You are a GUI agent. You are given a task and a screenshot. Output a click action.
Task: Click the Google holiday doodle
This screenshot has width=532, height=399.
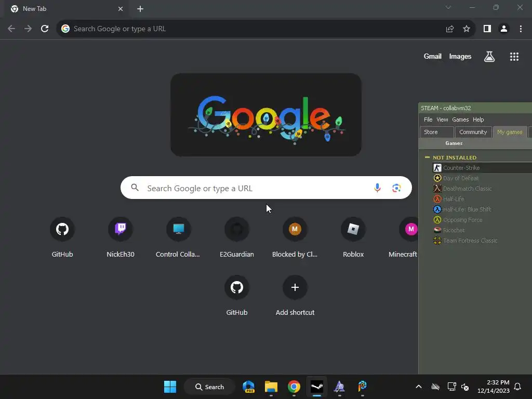click(266, 115)
